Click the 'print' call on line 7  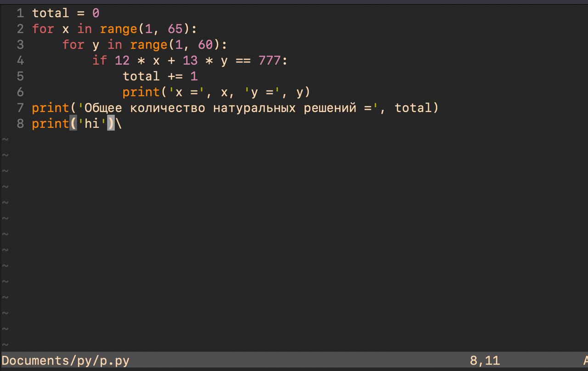pos(51,108)
